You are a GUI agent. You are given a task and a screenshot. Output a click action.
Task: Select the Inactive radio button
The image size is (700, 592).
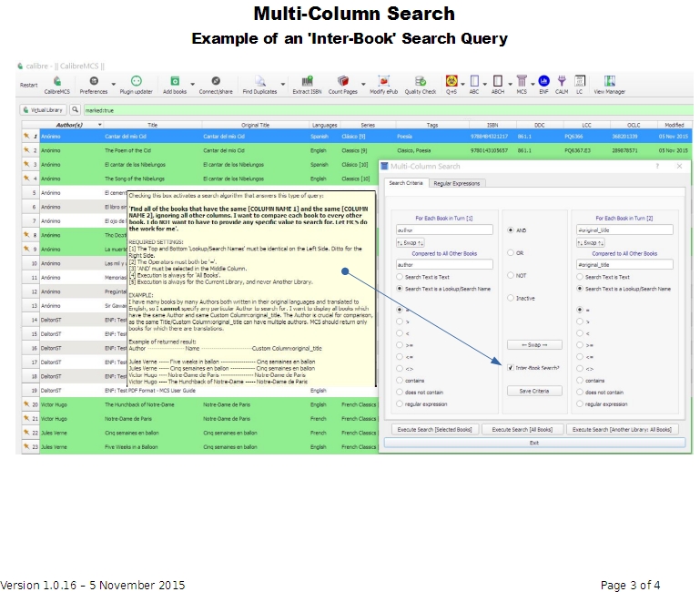click(x=511, y=298)
